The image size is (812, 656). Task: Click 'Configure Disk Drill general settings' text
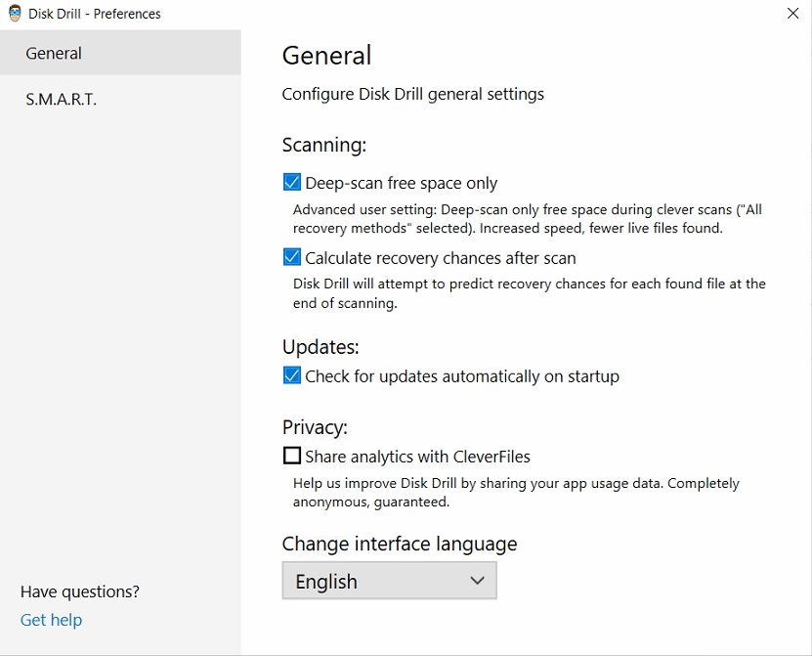point(412,94)
